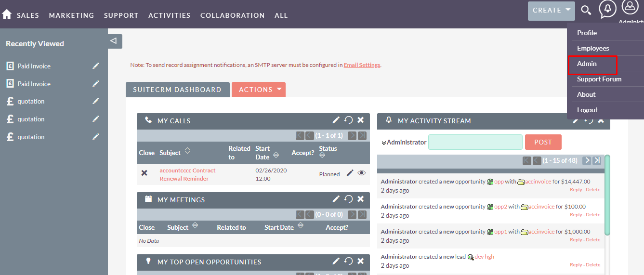Sort My Calls by Start Date

(x=276, y=155)
